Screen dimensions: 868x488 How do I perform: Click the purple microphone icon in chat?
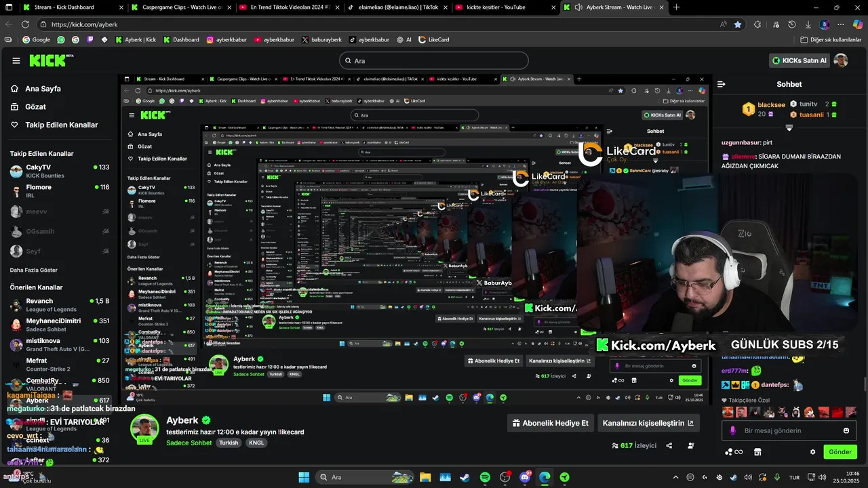(x=733, y=430)
